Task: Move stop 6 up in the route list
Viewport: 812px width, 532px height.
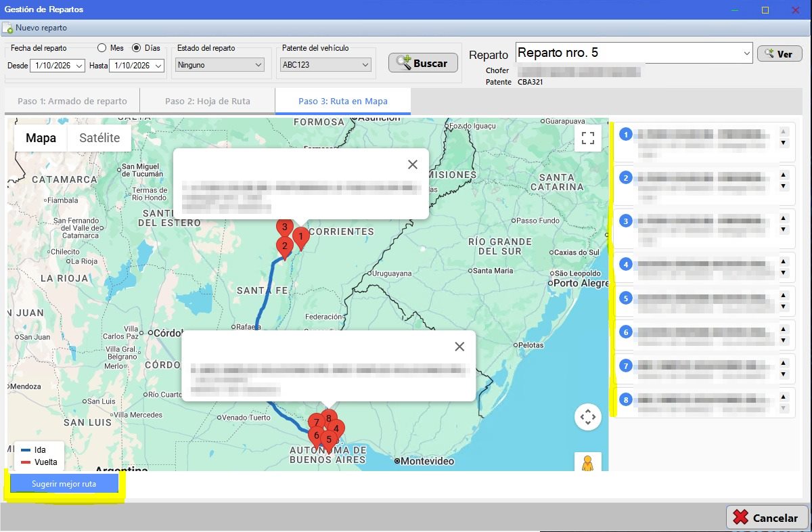Action: pyautogui.click(x=784, y=329)
